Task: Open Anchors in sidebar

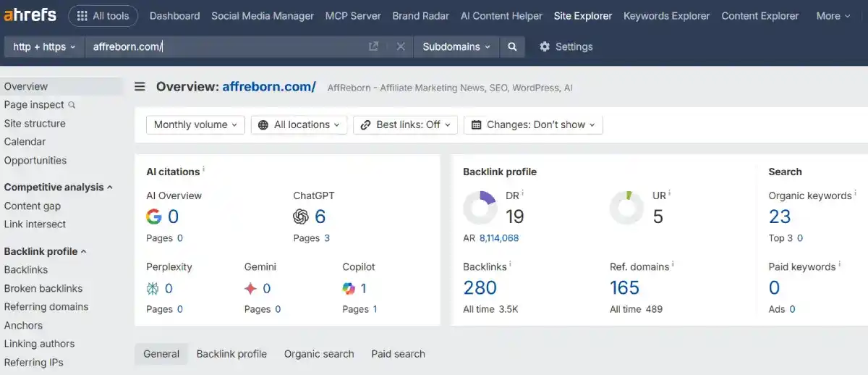Action: pos(23,326)
